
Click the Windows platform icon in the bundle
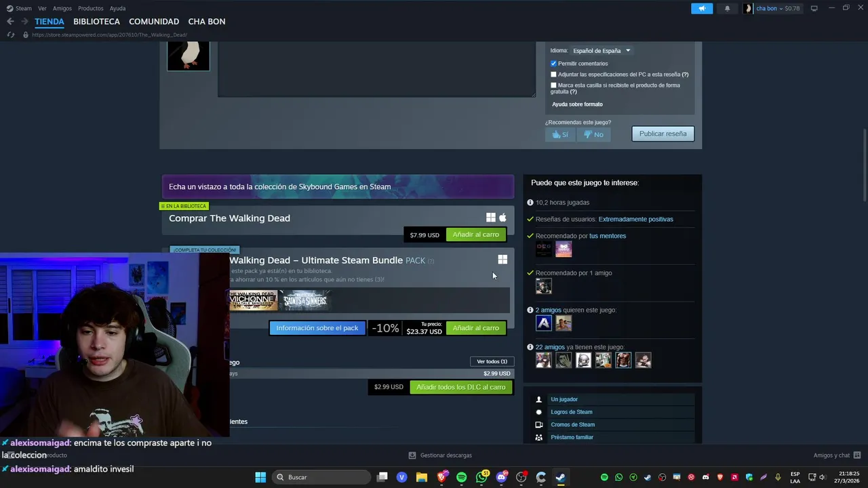(x=502, y=260)
